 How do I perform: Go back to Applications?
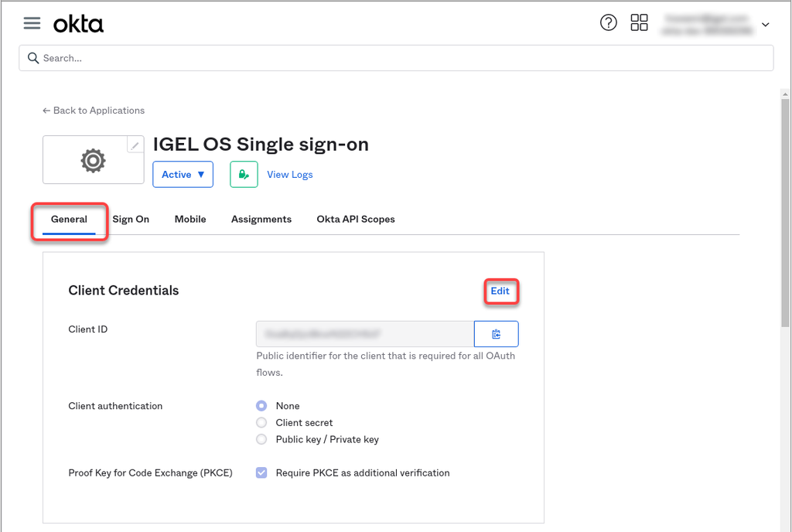point(94,111)
